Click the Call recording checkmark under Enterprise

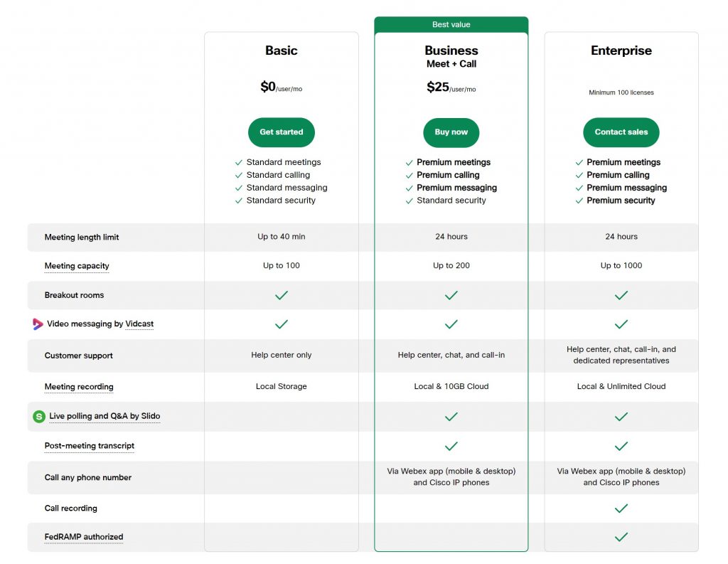pos(621,509)
